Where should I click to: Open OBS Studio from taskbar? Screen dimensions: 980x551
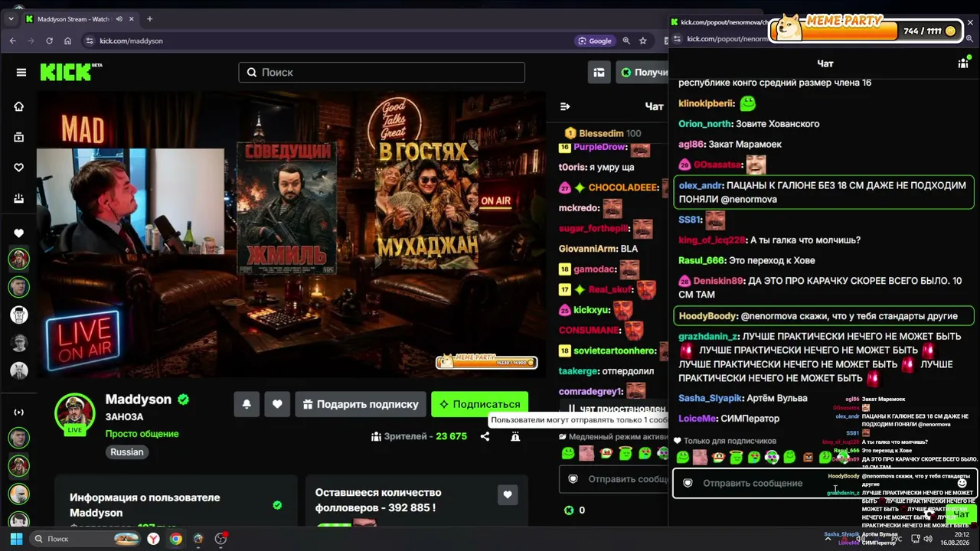[220, 539]
